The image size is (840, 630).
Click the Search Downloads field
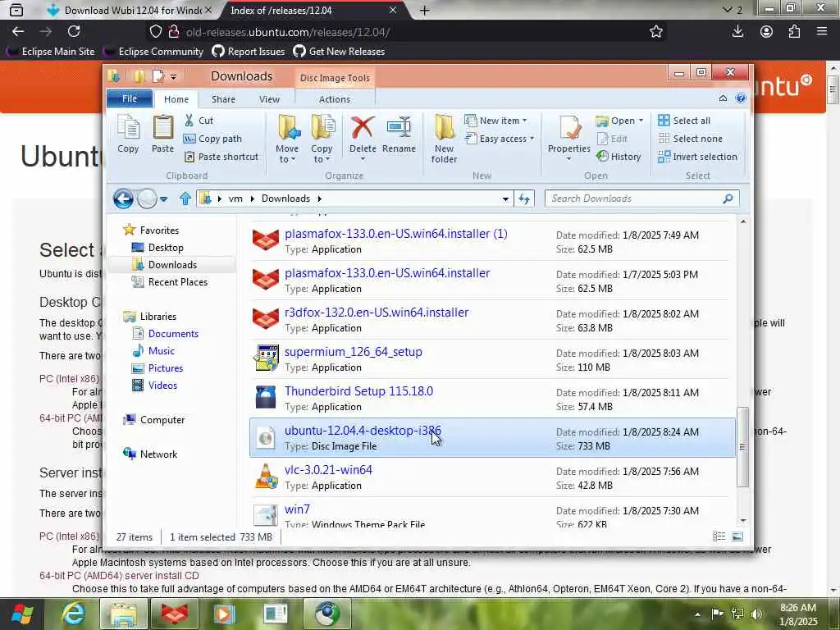[641, 199]
